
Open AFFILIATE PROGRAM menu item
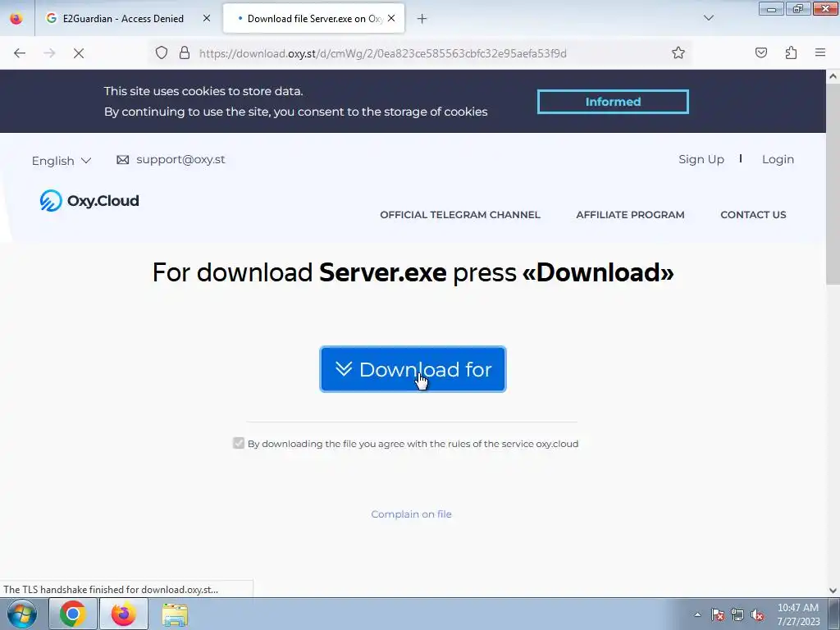pos(630,215)
